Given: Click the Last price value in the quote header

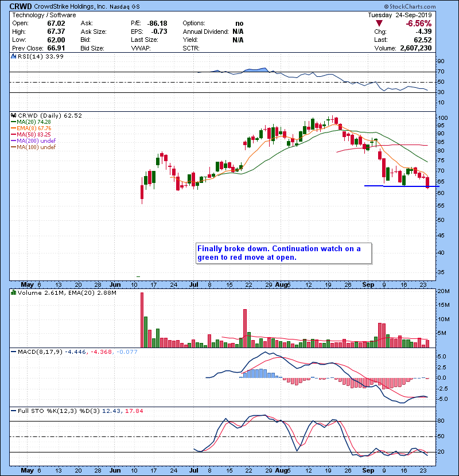Looking at the screenshot, I should pyautogui.click(x=422, y=40).
